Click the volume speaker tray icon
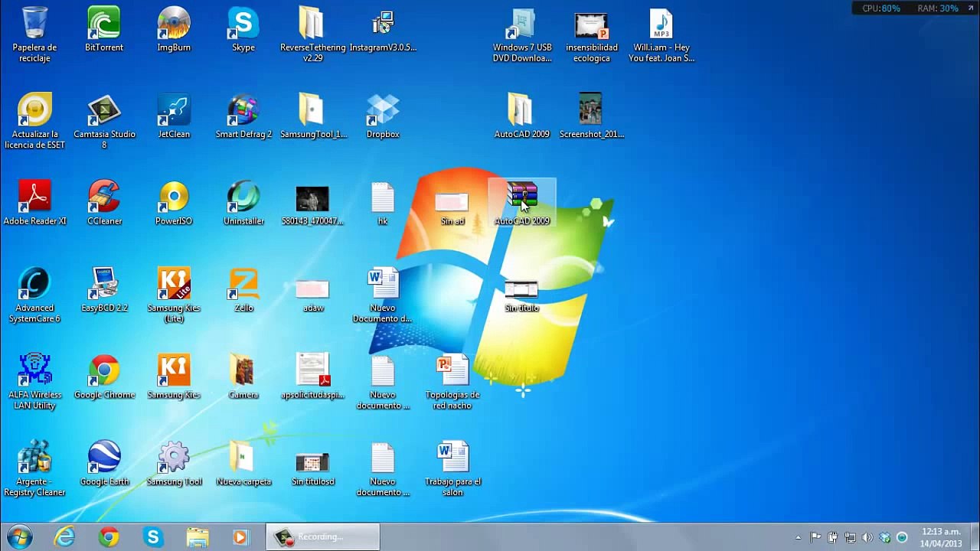Viewport: 980px width, 551px height. [x=867, y=537]
